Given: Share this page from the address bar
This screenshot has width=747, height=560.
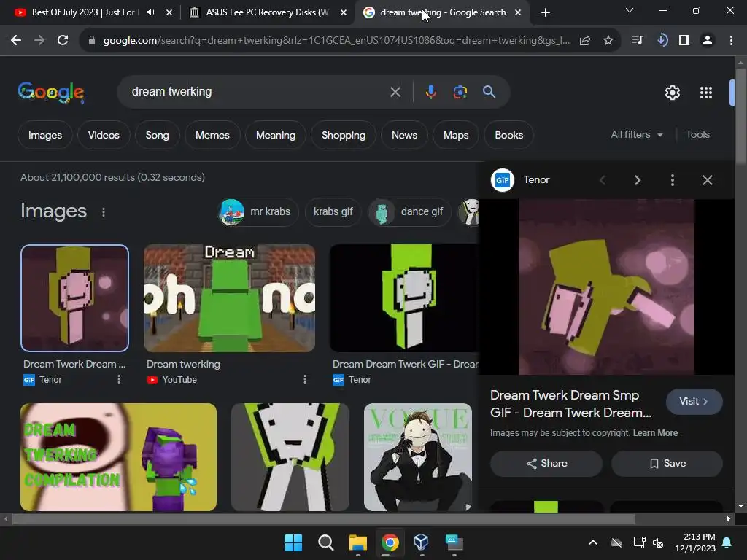Looking at the screenshot, I should 585,41.
